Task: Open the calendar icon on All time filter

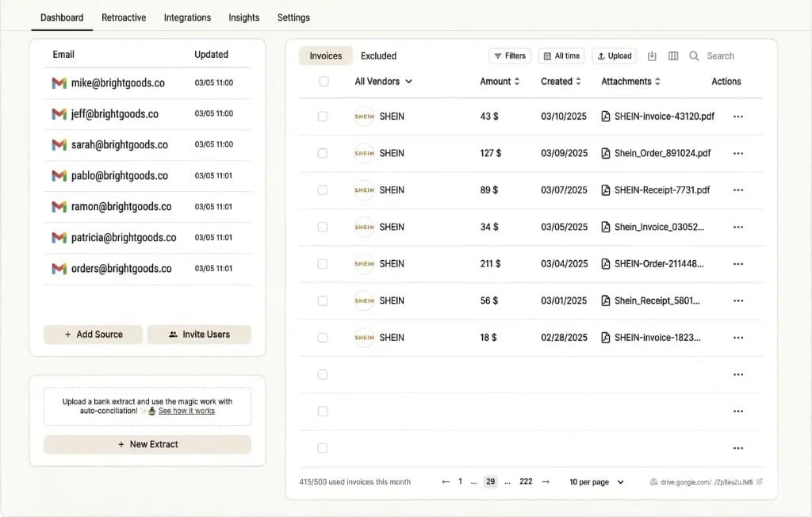Action: pos(548,56)
